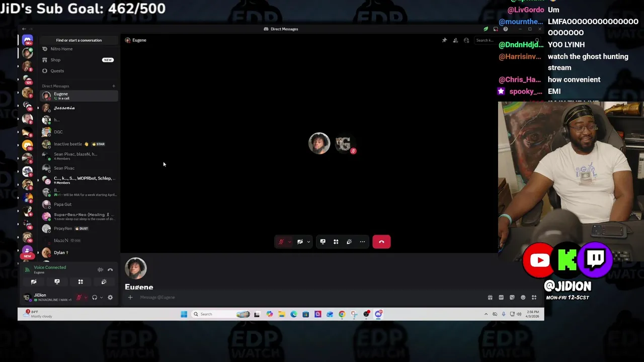This screenshot has width=644, height=362.
Task: Expand camera options arrow in call
Action: coord(308,242)
